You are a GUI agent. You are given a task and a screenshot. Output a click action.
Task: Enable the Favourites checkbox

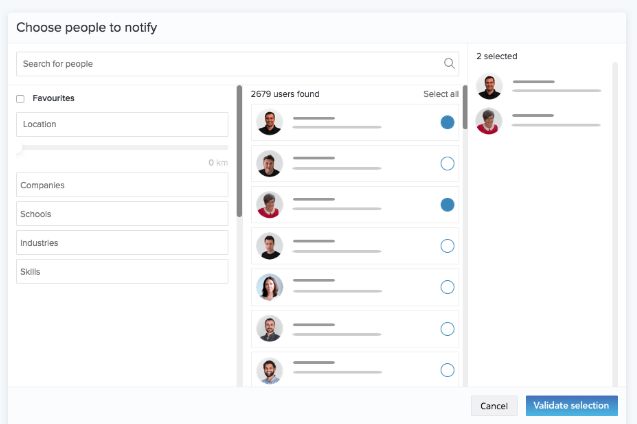tap(20, 99)
